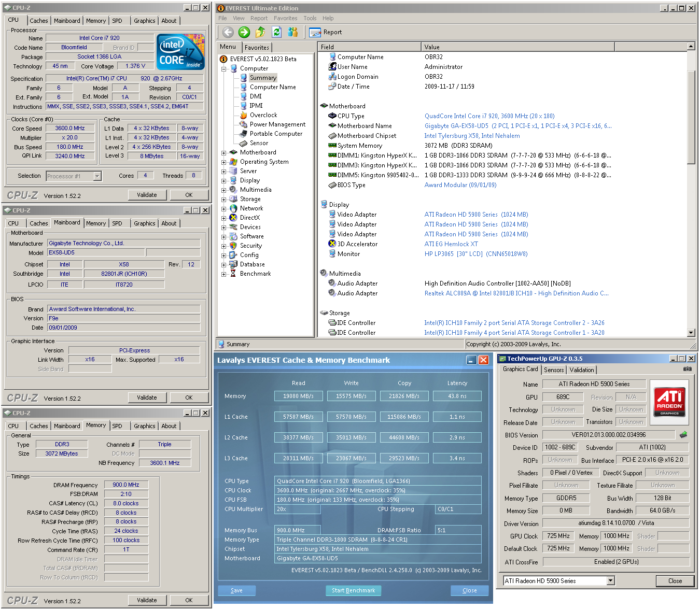Select the IPMI tree item

click(256, 106)
